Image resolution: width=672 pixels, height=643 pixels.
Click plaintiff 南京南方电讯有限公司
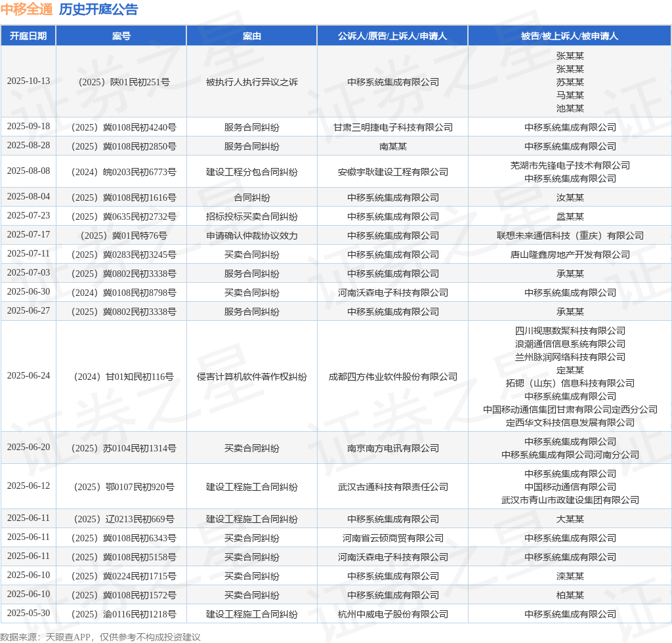pos(393,449)
